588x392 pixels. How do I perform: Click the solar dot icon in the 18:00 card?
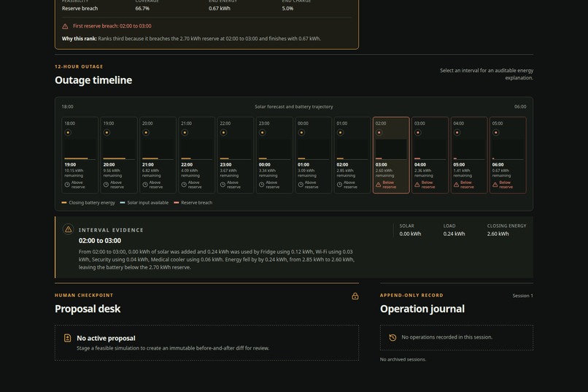click(68, 132)
